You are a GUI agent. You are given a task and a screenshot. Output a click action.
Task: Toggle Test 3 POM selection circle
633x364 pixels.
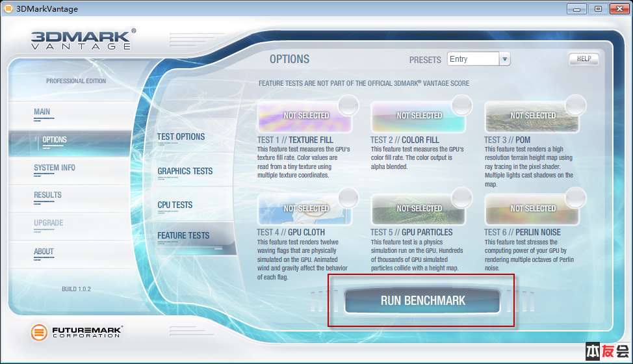[x=576, y=105]
